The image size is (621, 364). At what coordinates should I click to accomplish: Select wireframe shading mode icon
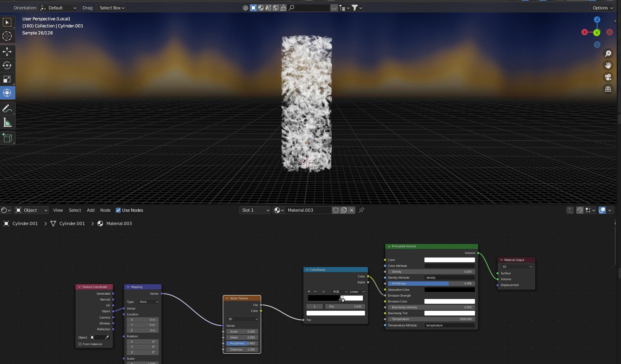click(x=246, y=8)
